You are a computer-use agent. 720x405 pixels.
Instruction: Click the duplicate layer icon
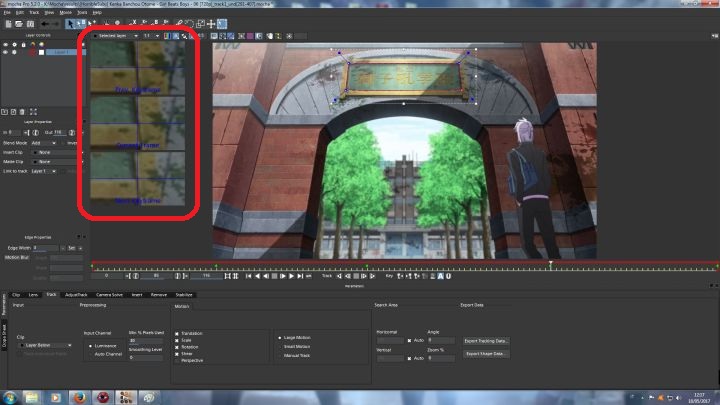coord(13,112)
